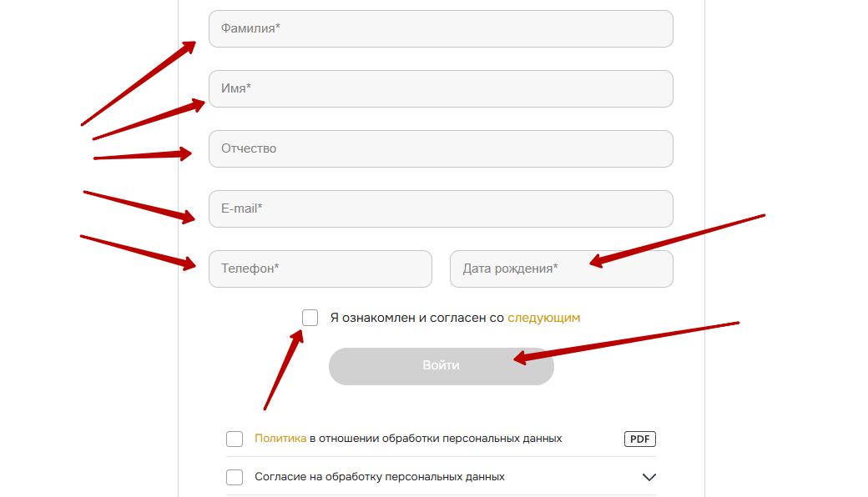Focus the Фамилия input field
This screenshot has width=868, height=497.
[441, 28]
